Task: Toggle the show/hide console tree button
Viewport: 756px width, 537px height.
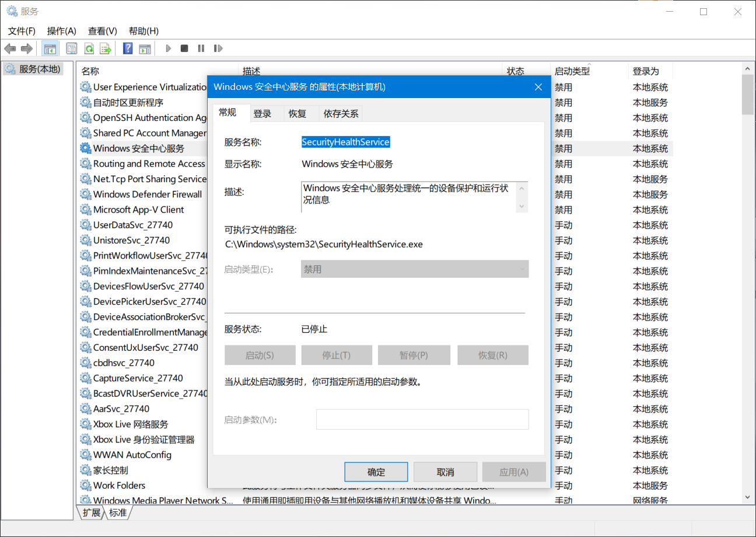Action: click(x=50, y=48)
